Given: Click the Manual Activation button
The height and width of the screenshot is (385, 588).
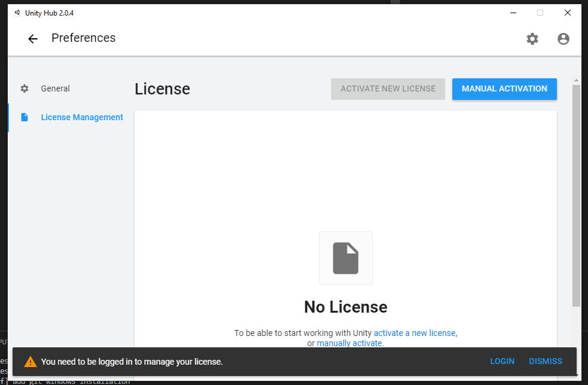Looking at the screenshot, I should (504, 89).
